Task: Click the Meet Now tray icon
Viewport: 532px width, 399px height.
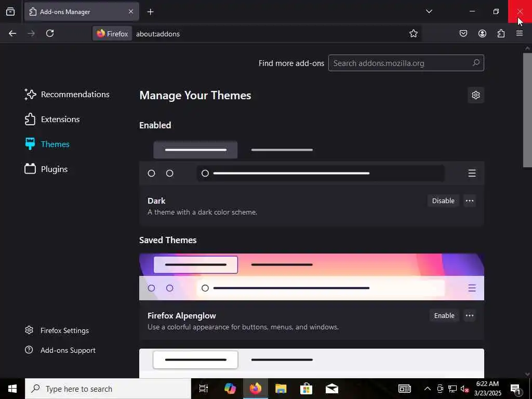Action: [x=440, y=389]
